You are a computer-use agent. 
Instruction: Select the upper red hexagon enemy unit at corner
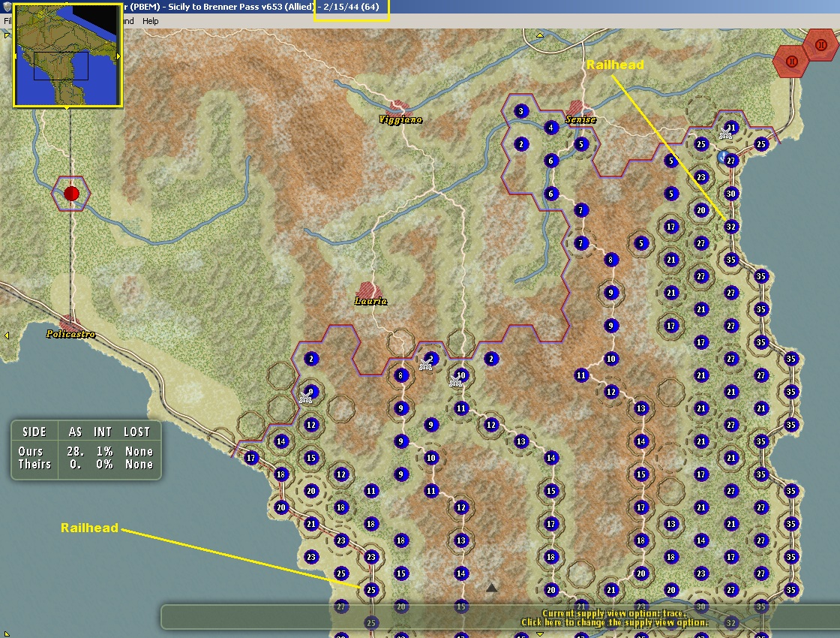820,45
